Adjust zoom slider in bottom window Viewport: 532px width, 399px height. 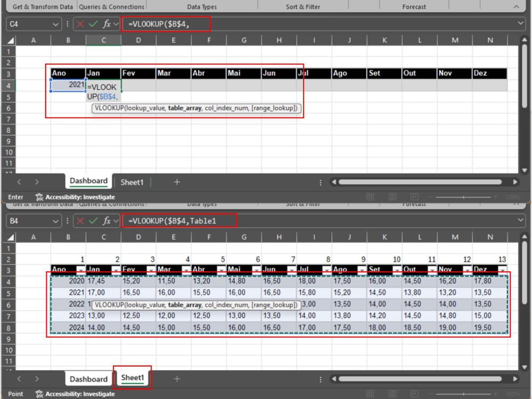pyautogui.click(x=463, y=394)
